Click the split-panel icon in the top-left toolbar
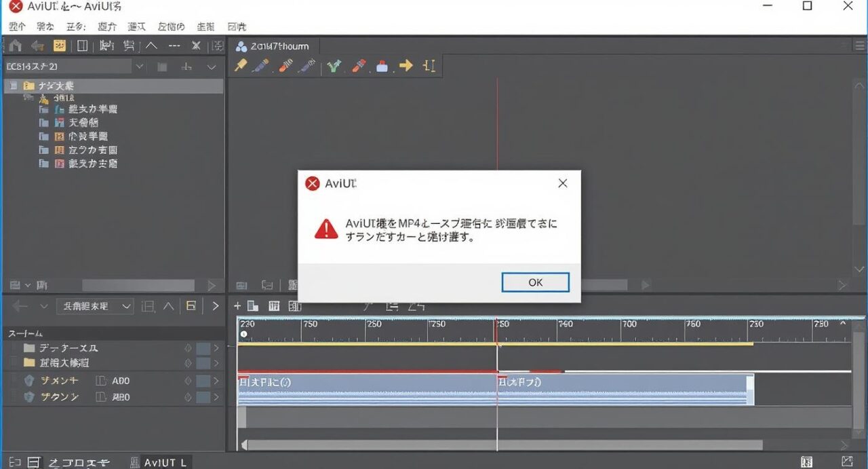The height and width of the screenshot is (469, 868). [x=82, y=46]
